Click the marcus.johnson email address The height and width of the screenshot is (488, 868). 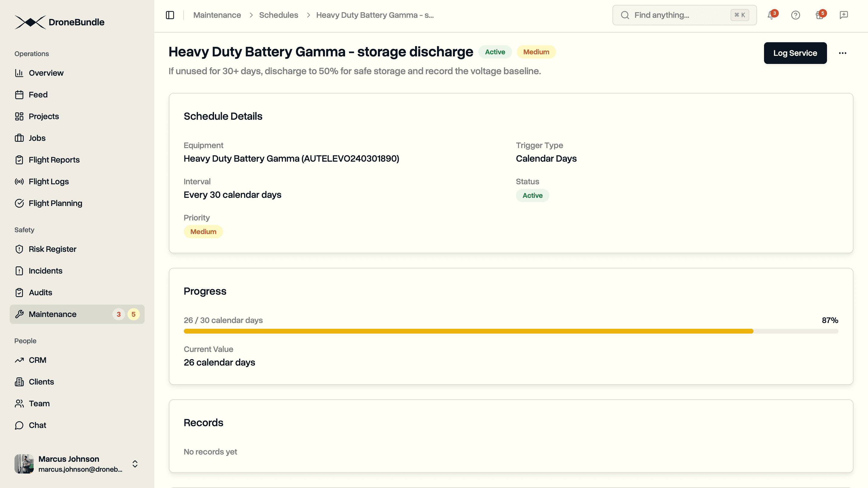click(80, 470)
